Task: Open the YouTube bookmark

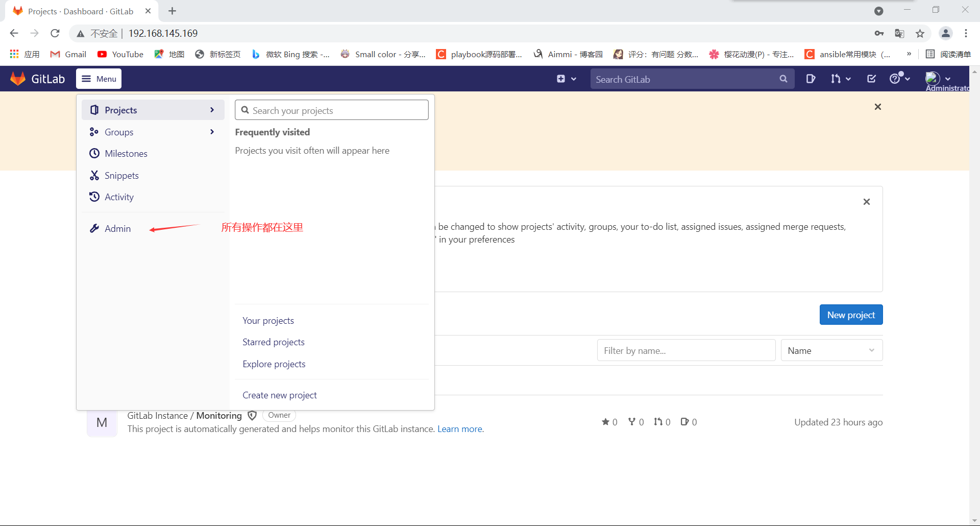Action: point(120,54)
